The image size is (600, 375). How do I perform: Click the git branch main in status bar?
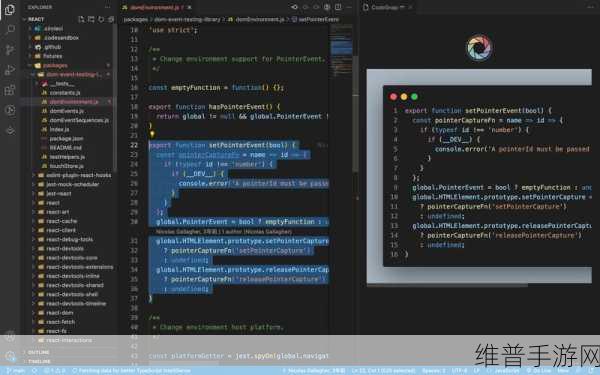coord(16,370)
